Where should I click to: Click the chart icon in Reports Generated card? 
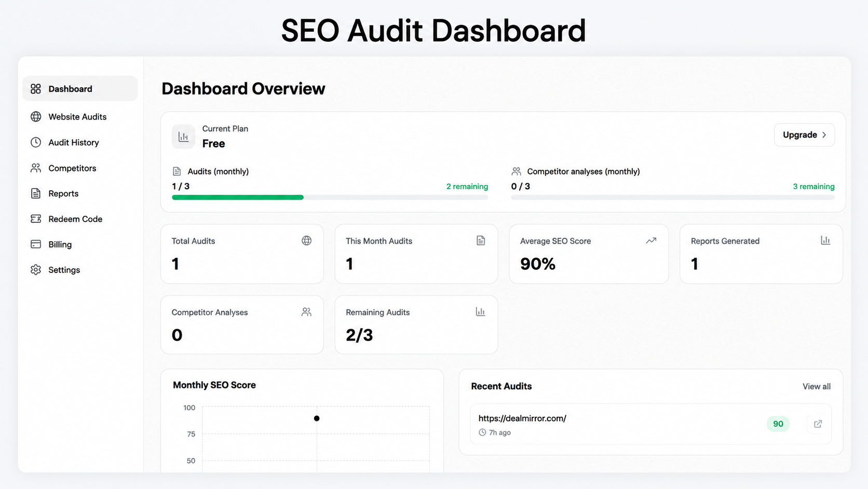click(825, 240)
